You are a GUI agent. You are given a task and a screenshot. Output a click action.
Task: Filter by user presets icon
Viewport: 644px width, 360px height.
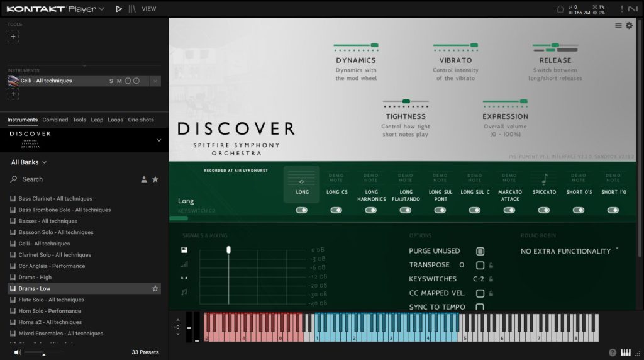tap(144, 179)
